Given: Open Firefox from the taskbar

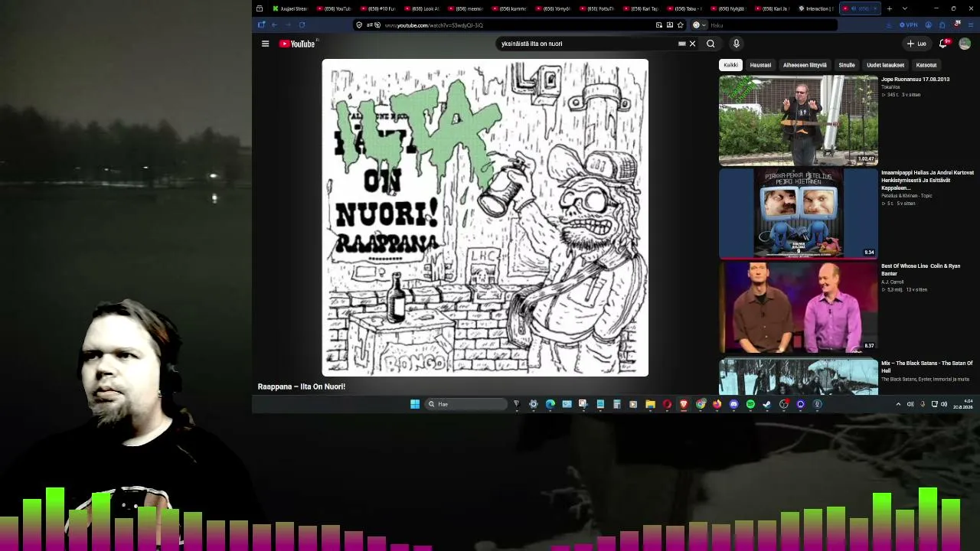Looking at the screenshot, I should click(x=717, y=404).
